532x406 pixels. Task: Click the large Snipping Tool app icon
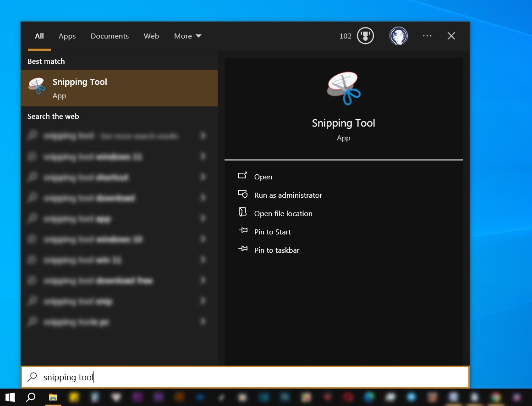pos(343,89)
